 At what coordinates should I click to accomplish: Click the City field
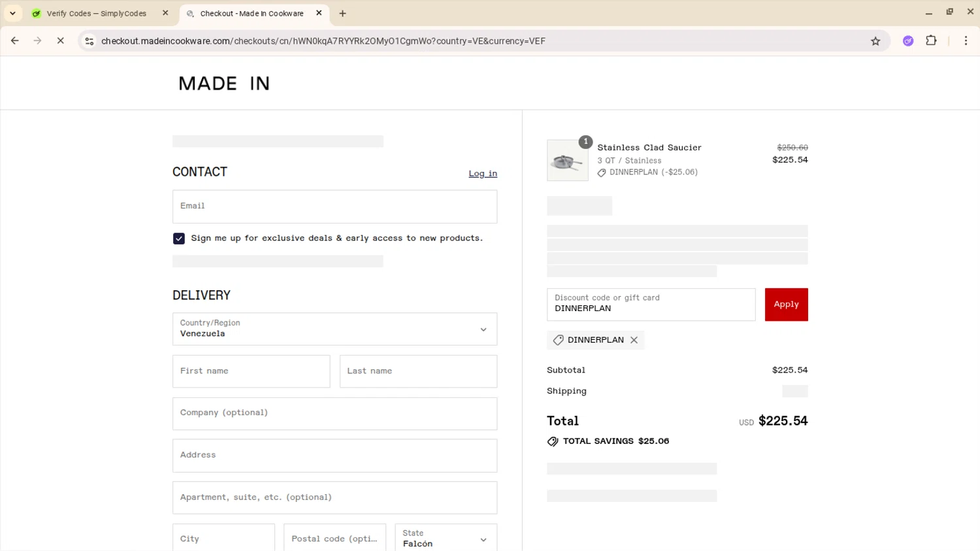point(223,539)
